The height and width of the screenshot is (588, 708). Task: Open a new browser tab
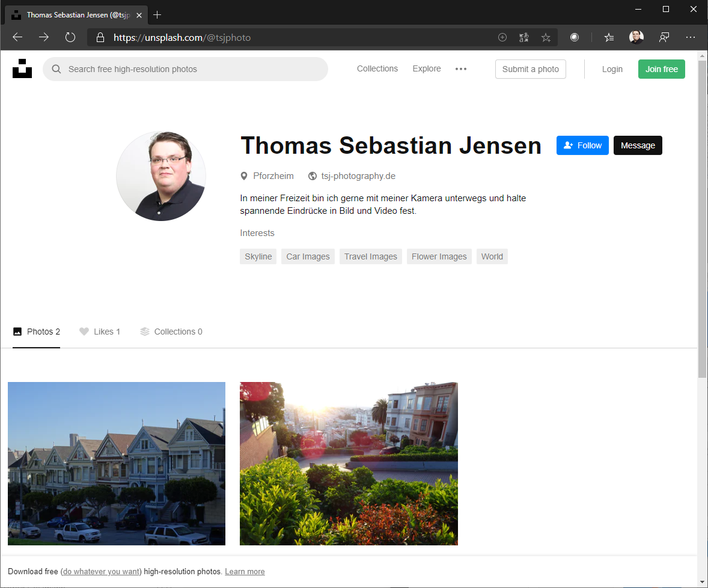tap(157, 14)
